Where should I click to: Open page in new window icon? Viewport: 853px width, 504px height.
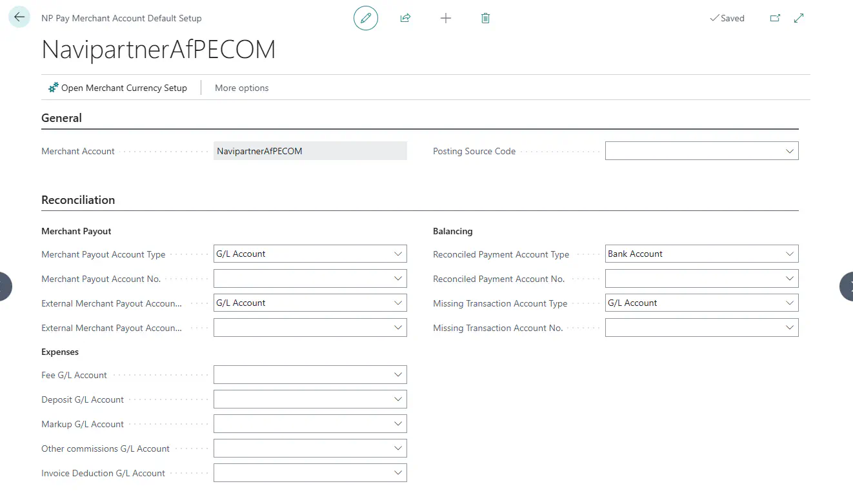[775, 18]
